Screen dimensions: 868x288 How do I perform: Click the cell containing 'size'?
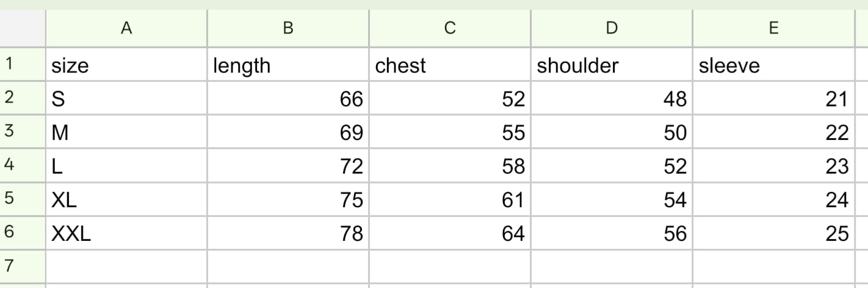(126, 64)
